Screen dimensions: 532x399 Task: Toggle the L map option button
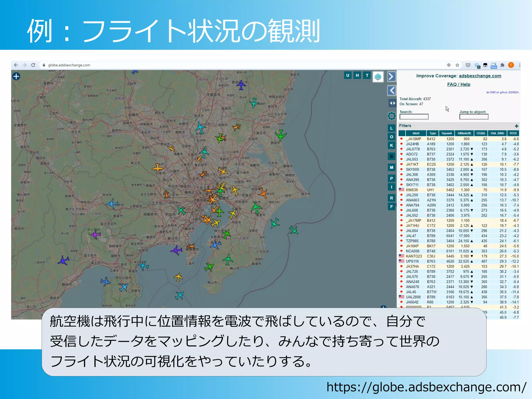tap(391, 128)
